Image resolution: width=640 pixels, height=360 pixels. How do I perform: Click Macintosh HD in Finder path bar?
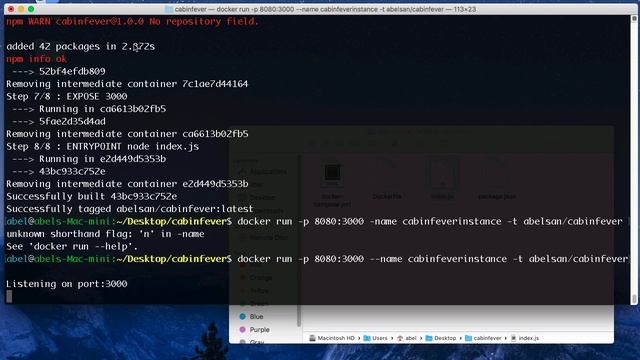332,338
